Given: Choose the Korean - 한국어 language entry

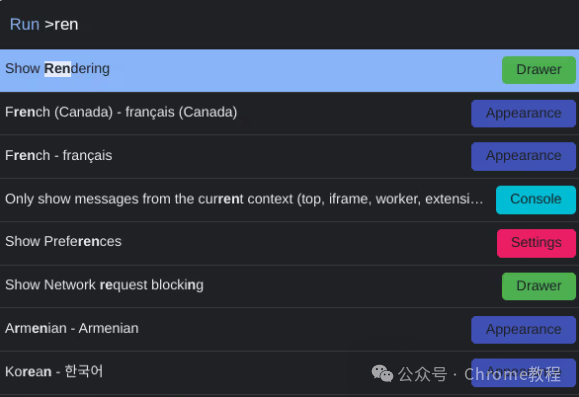Looking at the screenshot, I should click(x=290, y=372).
